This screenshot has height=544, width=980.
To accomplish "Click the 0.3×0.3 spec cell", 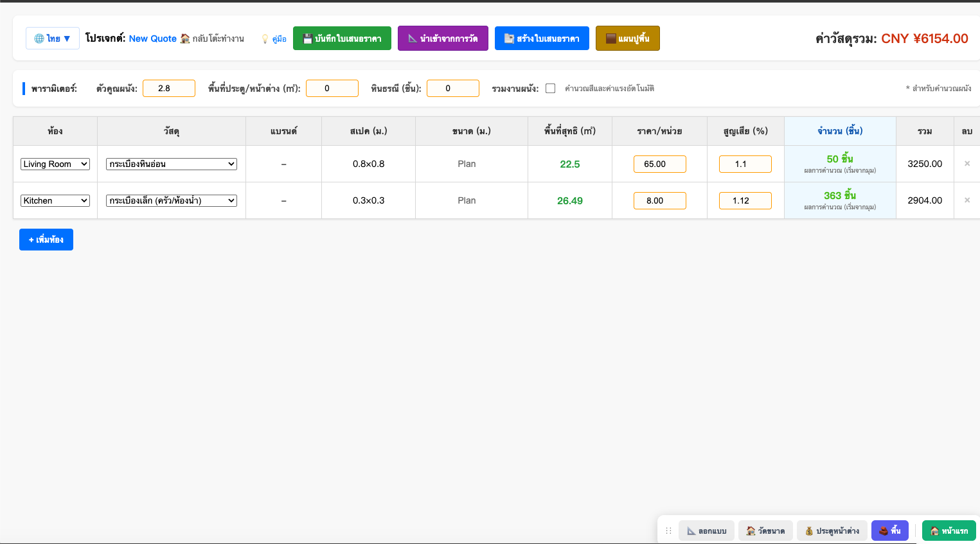I will 369,200.
